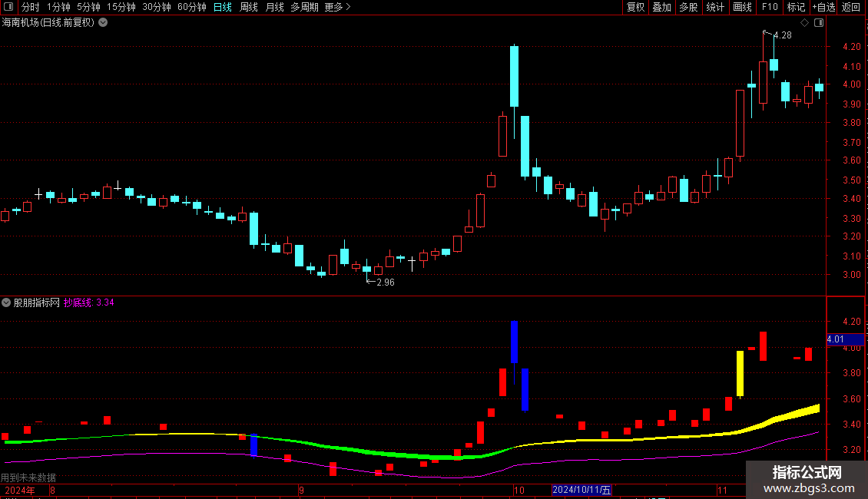Click the 2024年 label on time axis

19,490
